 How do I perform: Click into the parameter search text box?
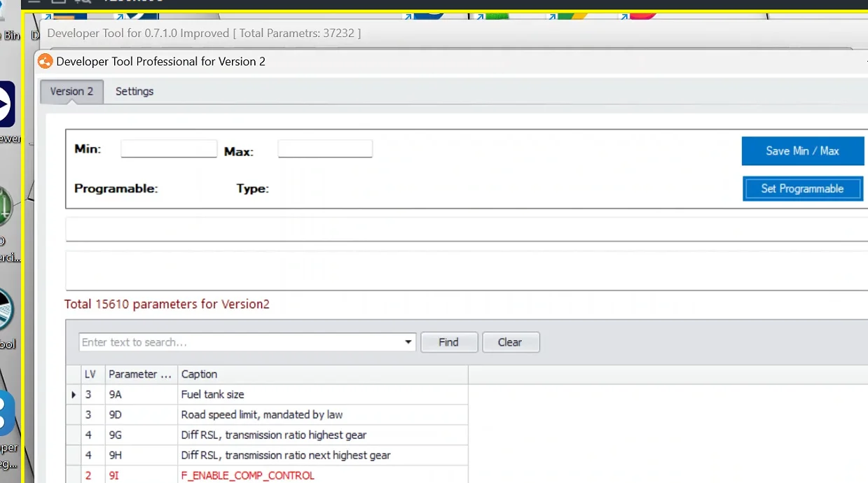(240, 342)
